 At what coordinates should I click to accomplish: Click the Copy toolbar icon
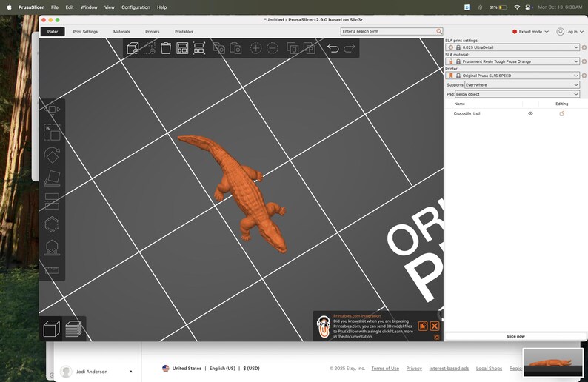(219, 48)
